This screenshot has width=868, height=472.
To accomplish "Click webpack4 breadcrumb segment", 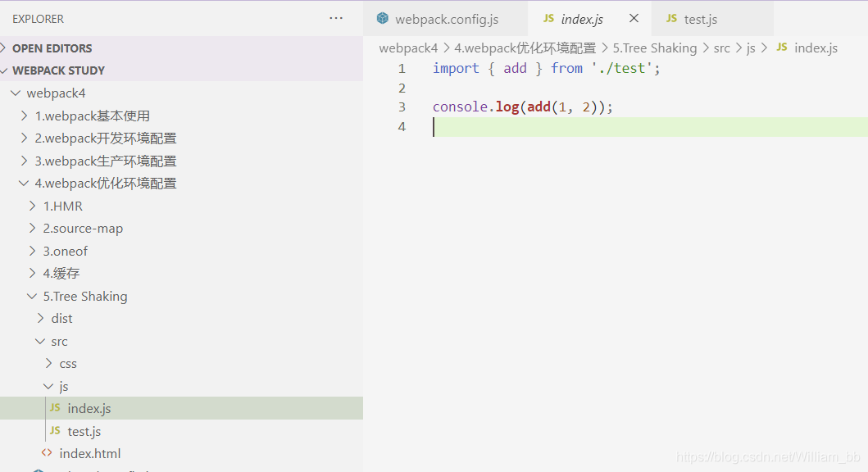I will (408, 48).
